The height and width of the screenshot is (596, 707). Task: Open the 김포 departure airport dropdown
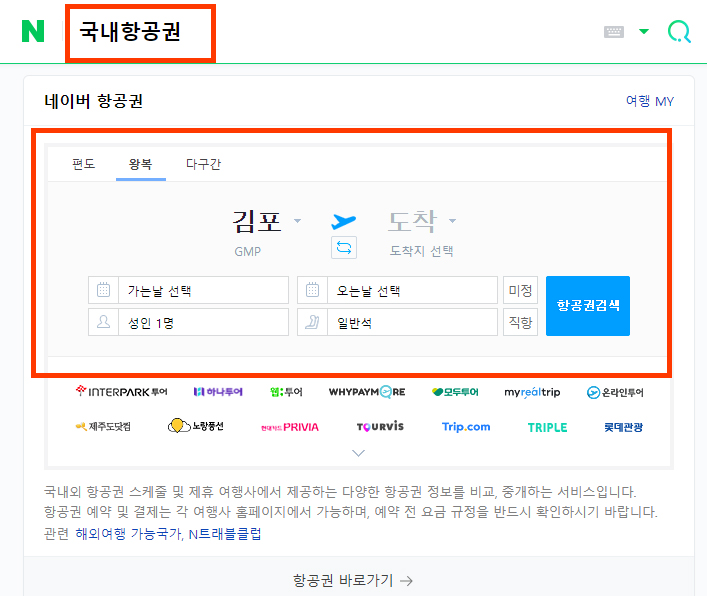tap(266, 221)
